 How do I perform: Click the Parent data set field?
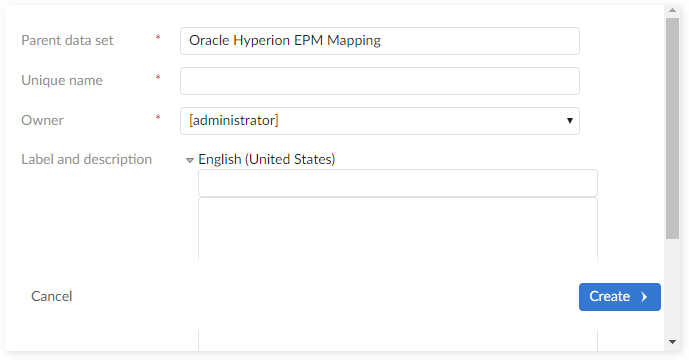(x=380, y=41)
